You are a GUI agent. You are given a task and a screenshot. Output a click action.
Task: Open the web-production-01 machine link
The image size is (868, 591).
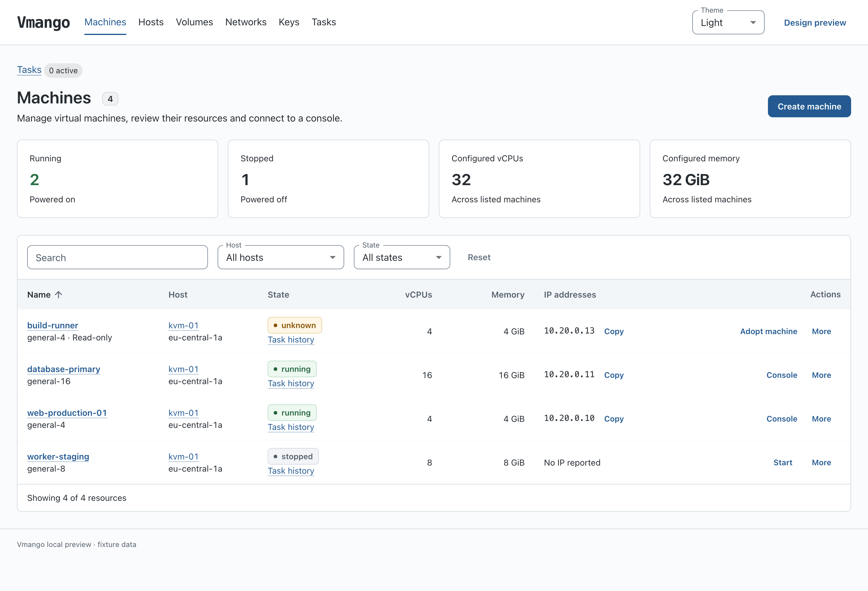(67, 413)
